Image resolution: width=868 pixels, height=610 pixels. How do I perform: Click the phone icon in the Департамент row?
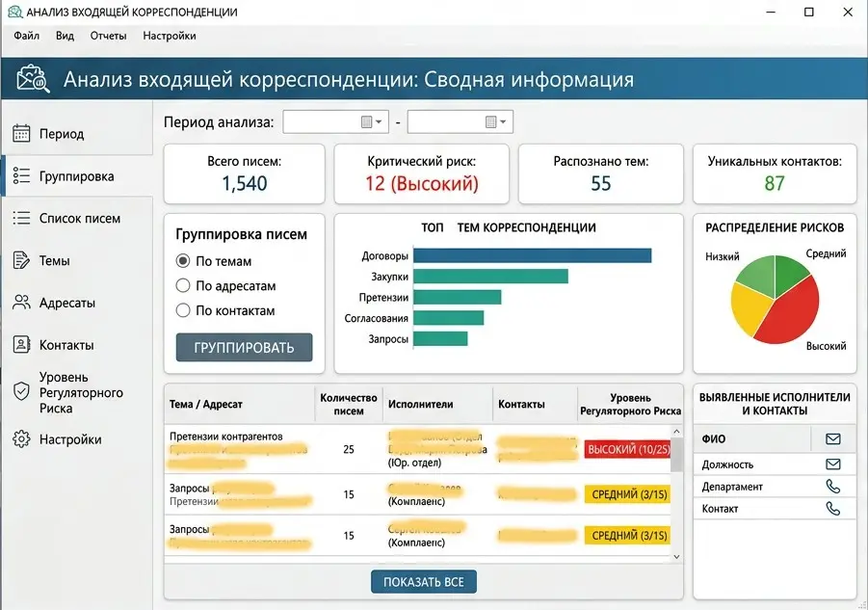tap(833, 487)
